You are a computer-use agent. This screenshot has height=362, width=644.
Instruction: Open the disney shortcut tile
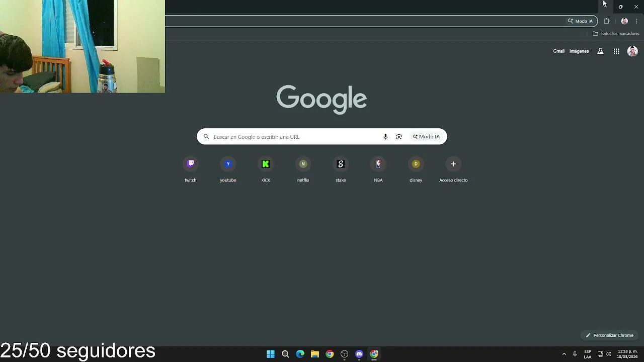416,170
